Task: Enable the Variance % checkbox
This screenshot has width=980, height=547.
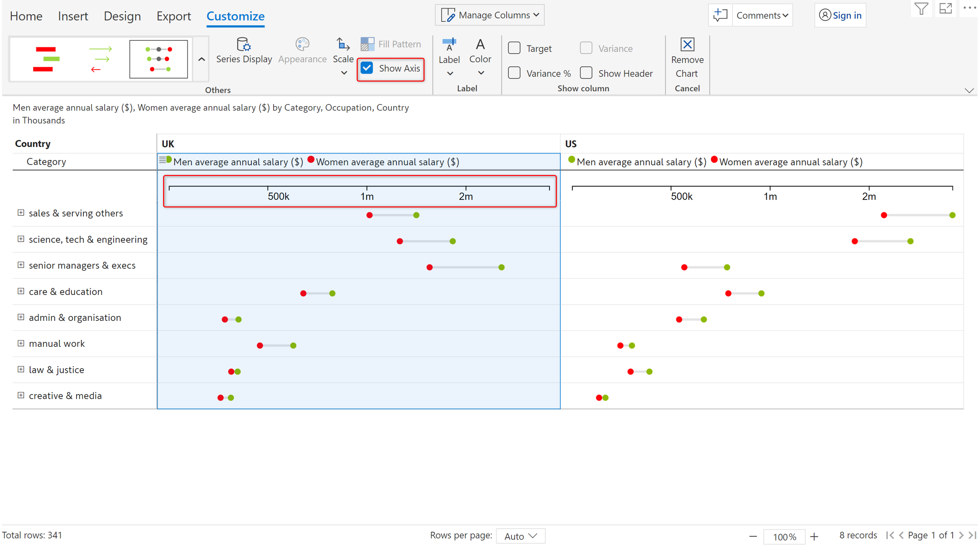Action: click(514, 73)
